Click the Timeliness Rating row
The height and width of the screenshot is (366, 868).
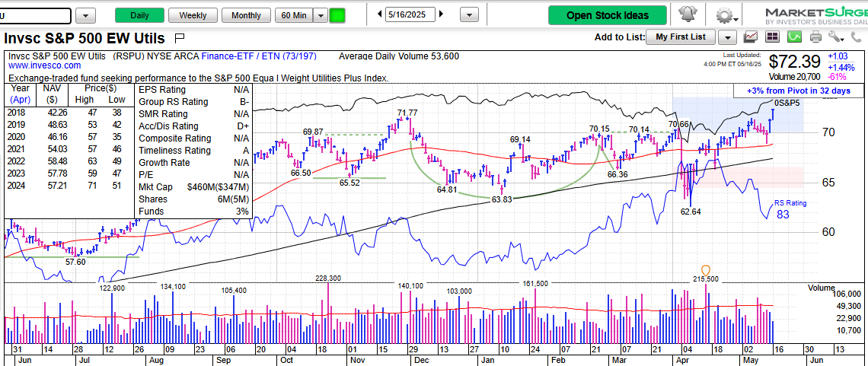click(193, 151)
